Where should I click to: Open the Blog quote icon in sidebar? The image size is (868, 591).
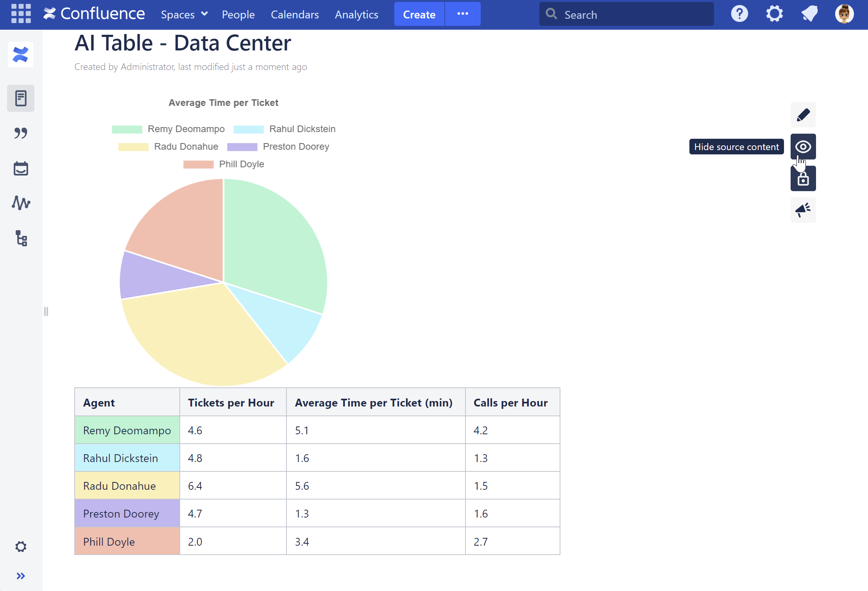pyautogui.click(x=21, y=133)
